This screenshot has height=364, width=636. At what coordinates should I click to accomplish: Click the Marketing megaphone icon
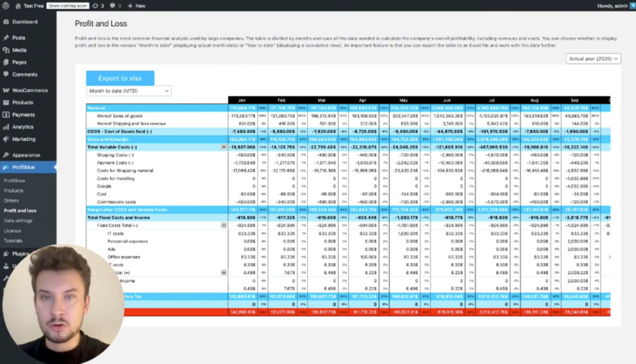(6, 139)
